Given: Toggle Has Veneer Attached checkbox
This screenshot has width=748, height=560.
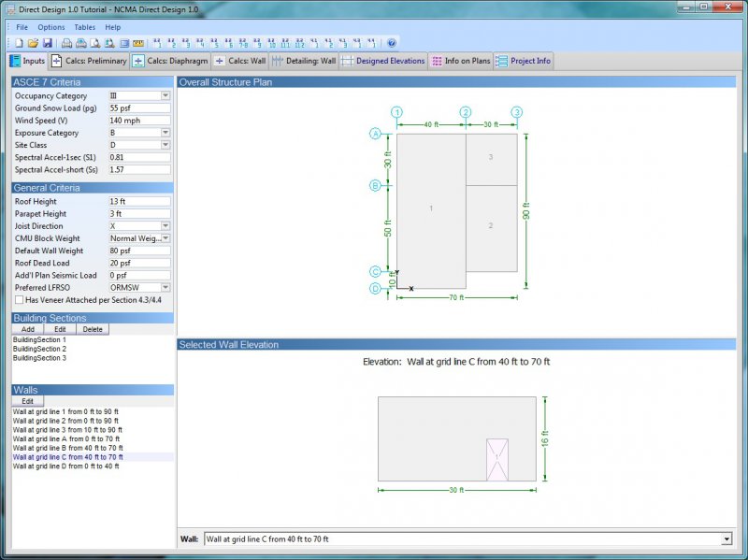Looking at the screenshot, I should tap(19, 300).
